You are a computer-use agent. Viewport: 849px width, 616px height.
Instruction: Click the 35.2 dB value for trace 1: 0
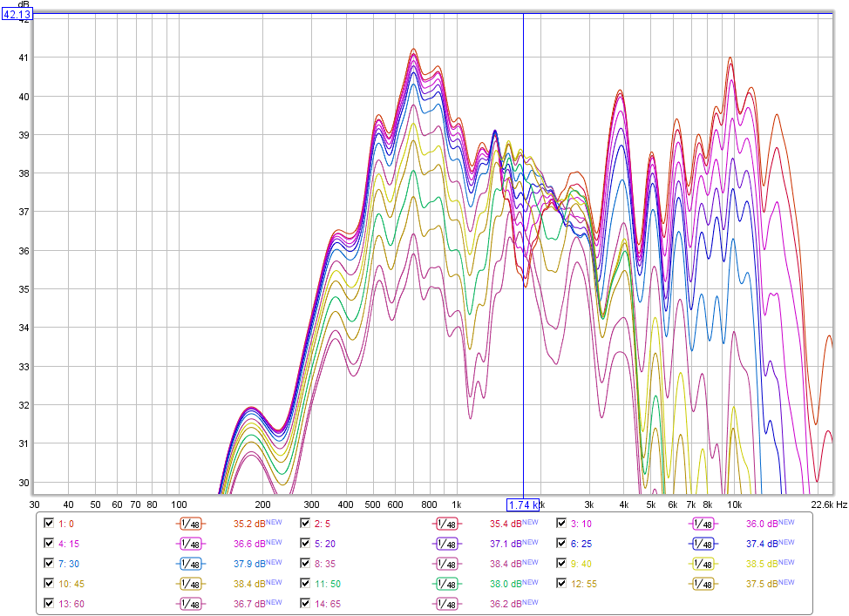pos(249,524)
